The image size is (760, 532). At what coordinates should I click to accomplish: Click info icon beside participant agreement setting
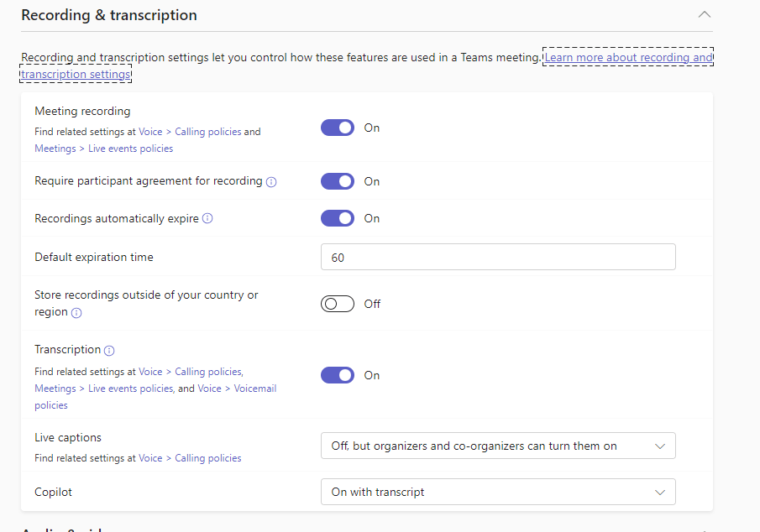pos(271,181)
